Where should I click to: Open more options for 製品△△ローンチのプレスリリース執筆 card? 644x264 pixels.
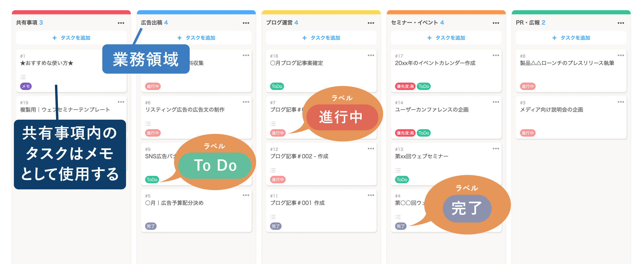621,55
